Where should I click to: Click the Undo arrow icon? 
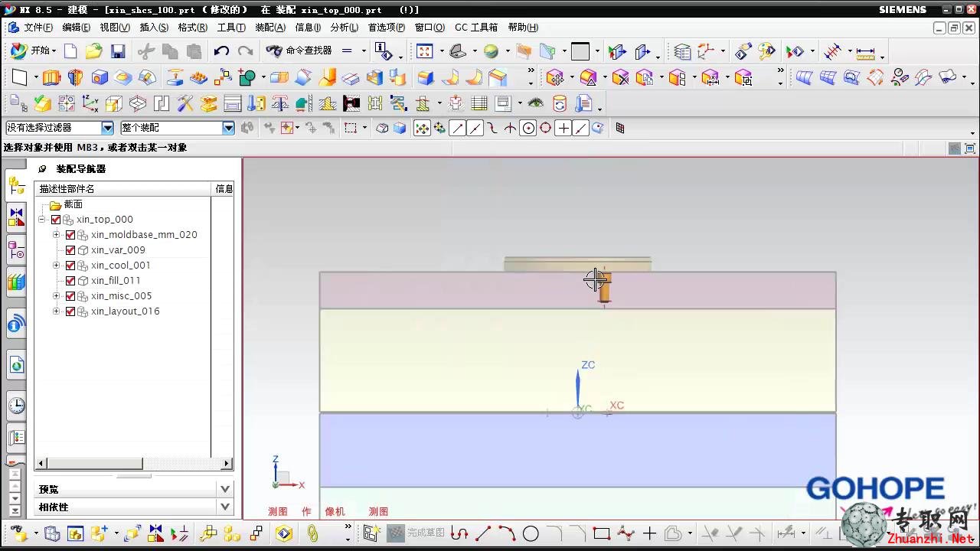click(x=221, y=51)
